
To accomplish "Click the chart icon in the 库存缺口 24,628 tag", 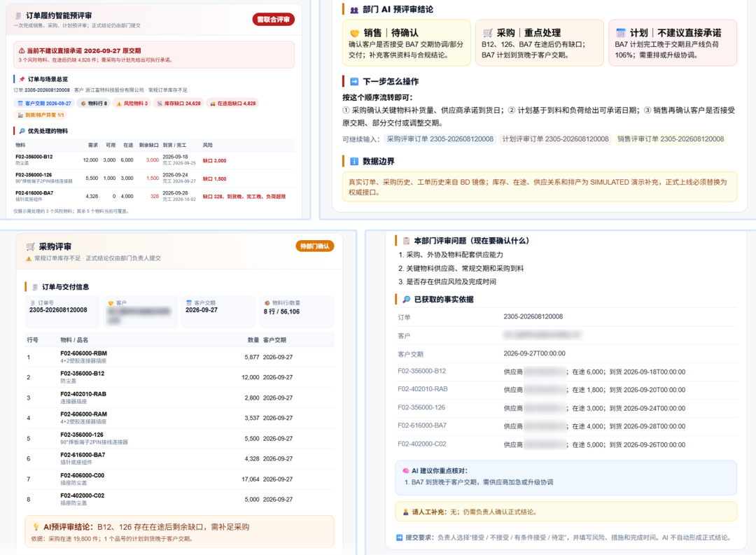I will click(x=160, y=103).
